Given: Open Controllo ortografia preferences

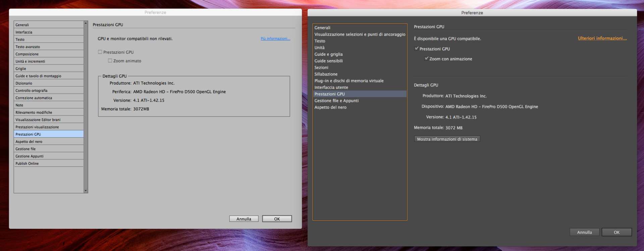Looking at the screenshot, I should 49,91.
